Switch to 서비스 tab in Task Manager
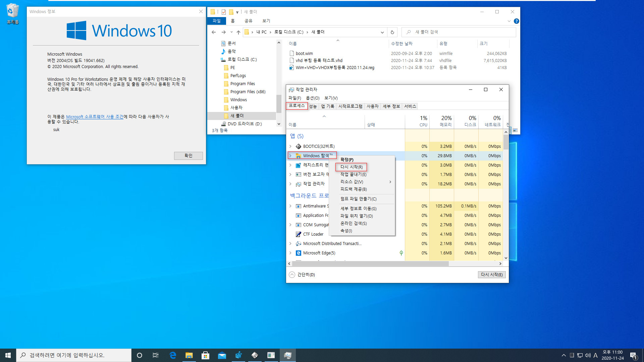This screenshot has width=644, height=362. click(x=410, y=106)
